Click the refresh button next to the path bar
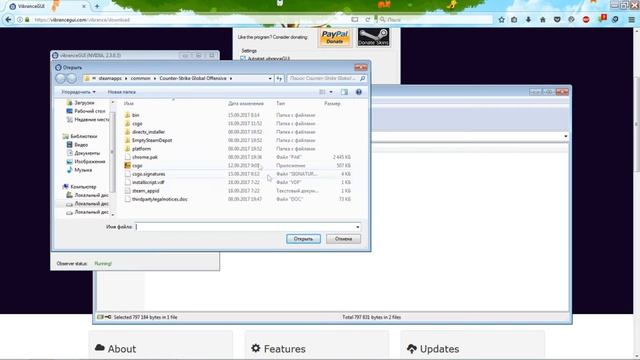Viewport: 640px width, 360px height. 279,78
